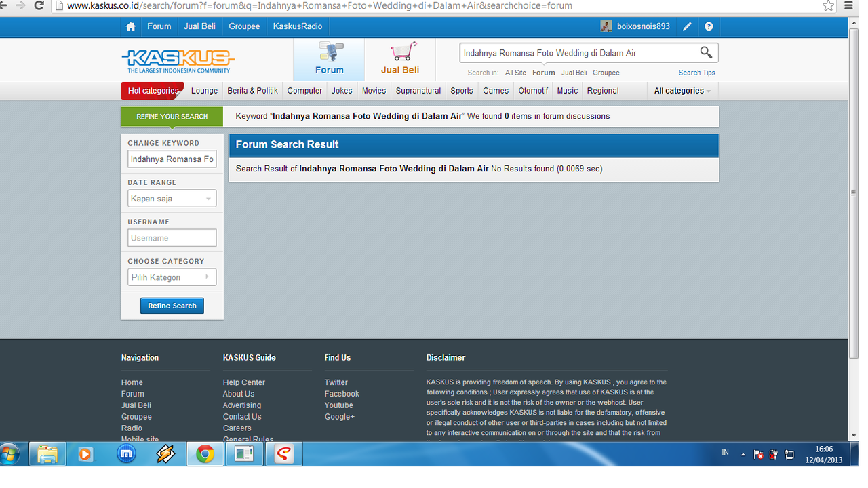Switch to the Chrome taskbar icon
Image resolution: width=868 pixels, height=488 pixels.
pos(205,454)
